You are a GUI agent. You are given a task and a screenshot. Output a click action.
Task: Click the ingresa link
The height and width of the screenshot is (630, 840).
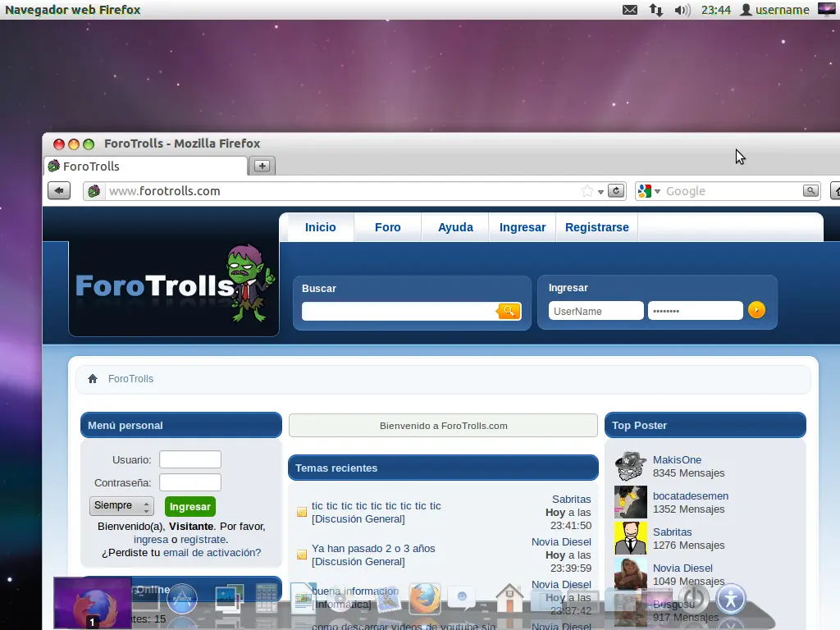[151, 540]
